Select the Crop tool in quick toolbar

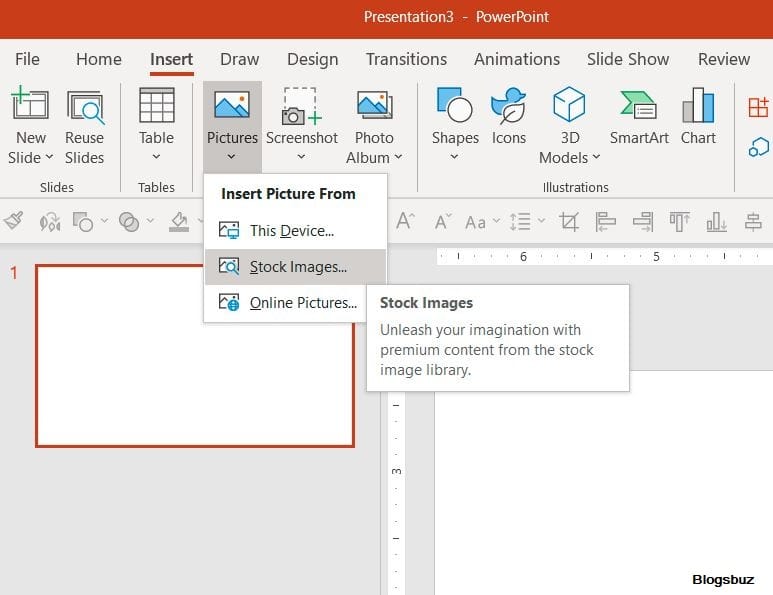569,221
